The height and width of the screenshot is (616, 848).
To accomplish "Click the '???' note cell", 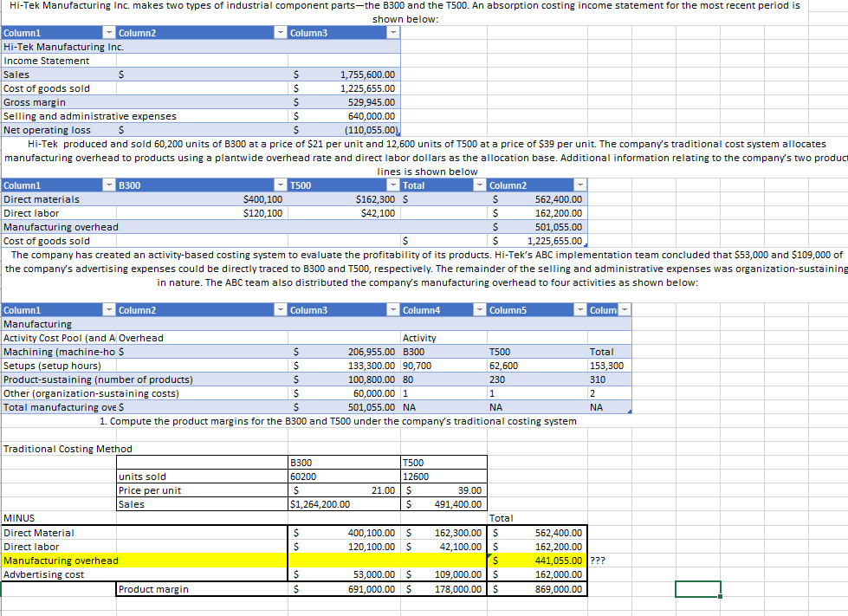I will point(610,561).
